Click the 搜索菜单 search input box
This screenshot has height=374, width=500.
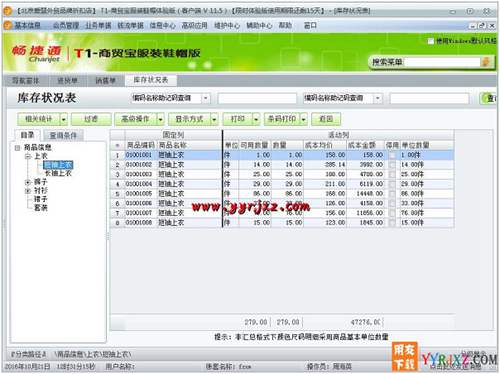tap(442, 62)
